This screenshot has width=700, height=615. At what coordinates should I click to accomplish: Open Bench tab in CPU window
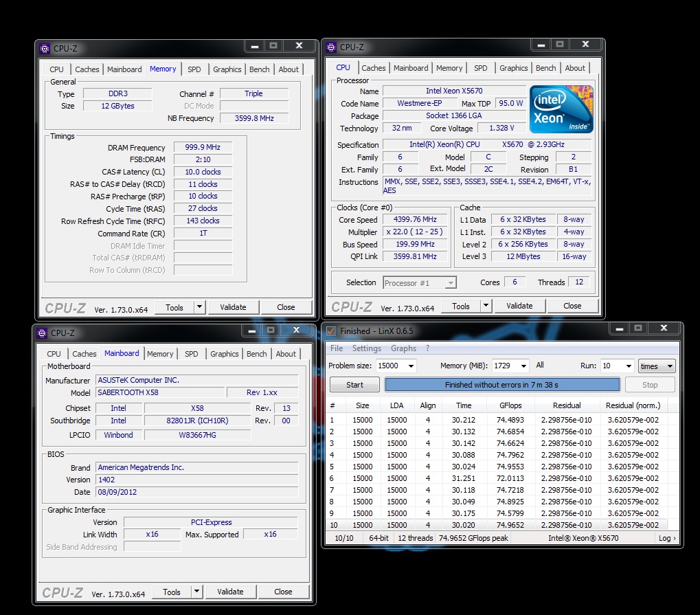pos(545,68)
